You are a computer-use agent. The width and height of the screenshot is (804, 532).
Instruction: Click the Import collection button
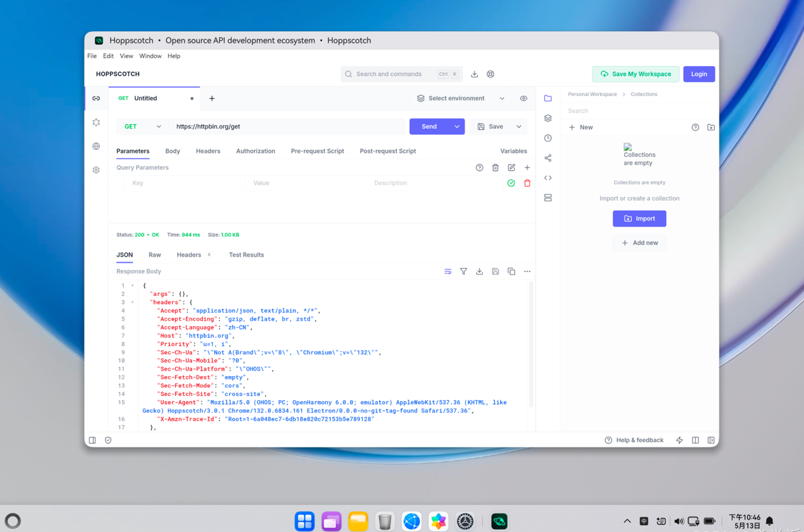point(639,219)
